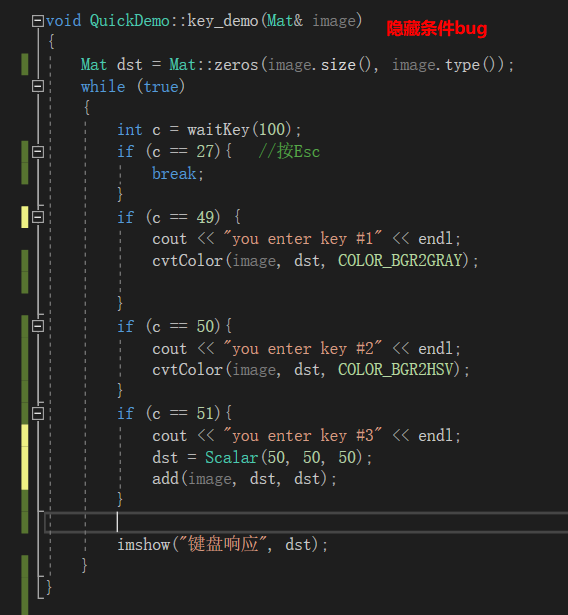This screenshot has height=615, width=568.
Task: Collapse the if (c == 51) block
Action: [x=38, y=413]
